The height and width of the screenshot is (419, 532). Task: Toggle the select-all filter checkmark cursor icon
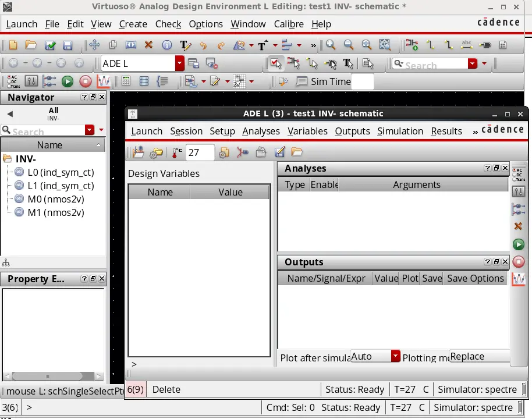276,63
